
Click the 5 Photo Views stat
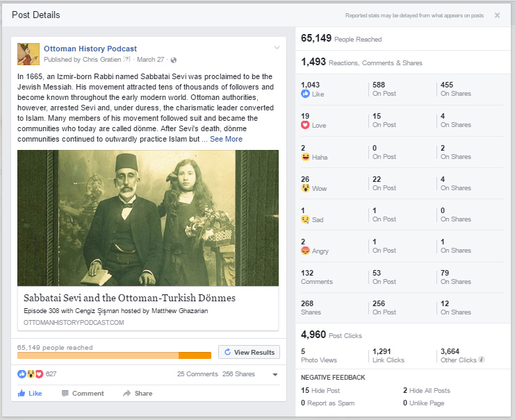pos(319,355)
